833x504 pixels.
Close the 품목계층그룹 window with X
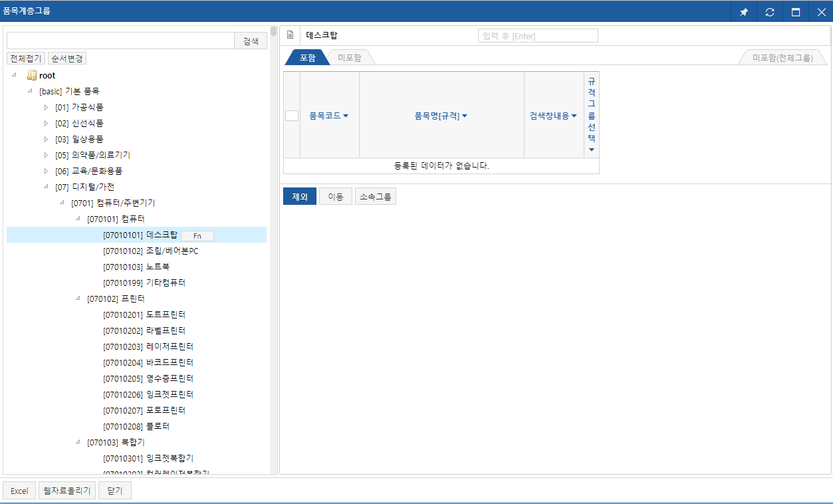point(821,12)
